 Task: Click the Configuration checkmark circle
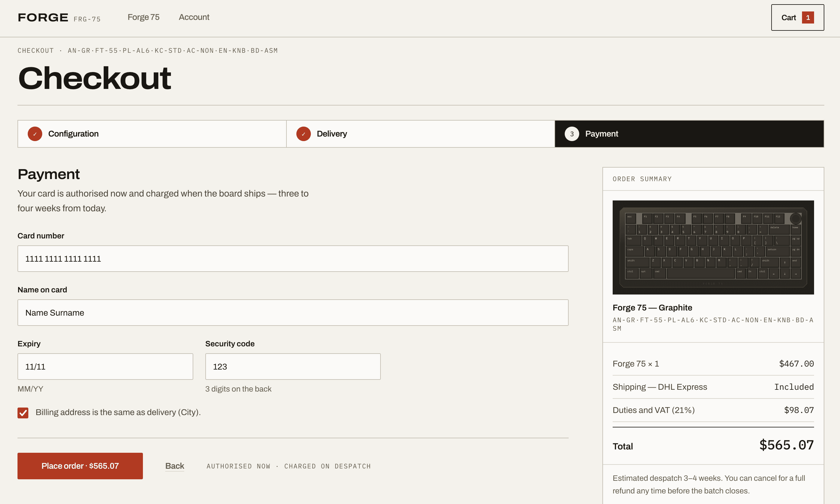35,134
